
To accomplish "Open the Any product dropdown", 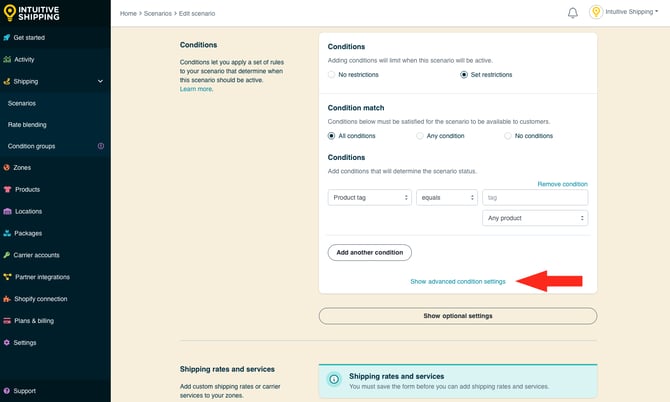I will tap(535, 218).
